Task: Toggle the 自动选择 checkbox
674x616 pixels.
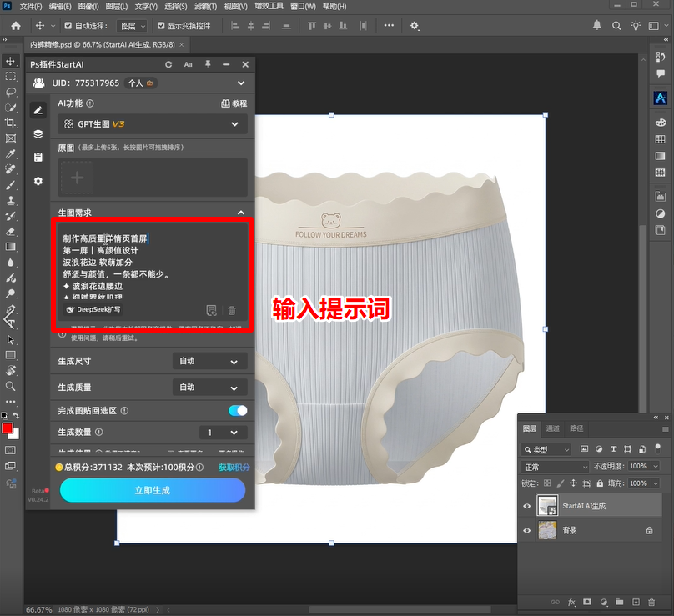Action: tap(68, 26)
